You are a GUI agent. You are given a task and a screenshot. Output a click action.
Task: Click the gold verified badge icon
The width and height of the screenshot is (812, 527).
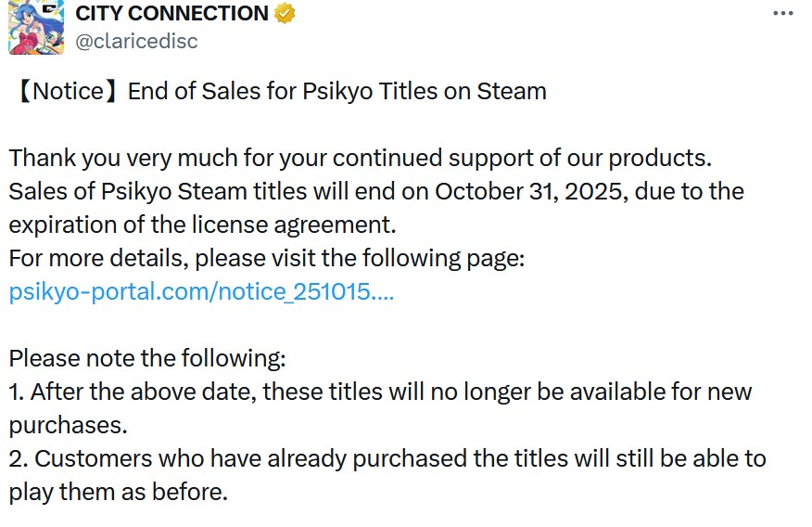(286, 14)
